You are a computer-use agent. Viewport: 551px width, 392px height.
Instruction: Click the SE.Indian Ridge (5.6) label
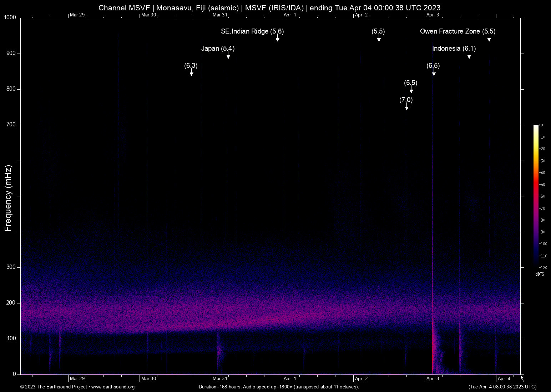(x=252, y=31)
